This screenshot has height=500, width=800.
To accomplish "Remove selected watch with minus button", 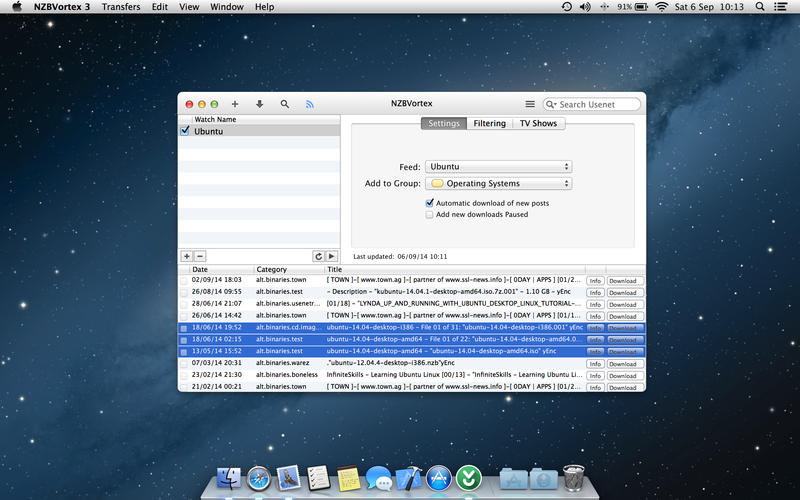I will [x=199, y=257].
